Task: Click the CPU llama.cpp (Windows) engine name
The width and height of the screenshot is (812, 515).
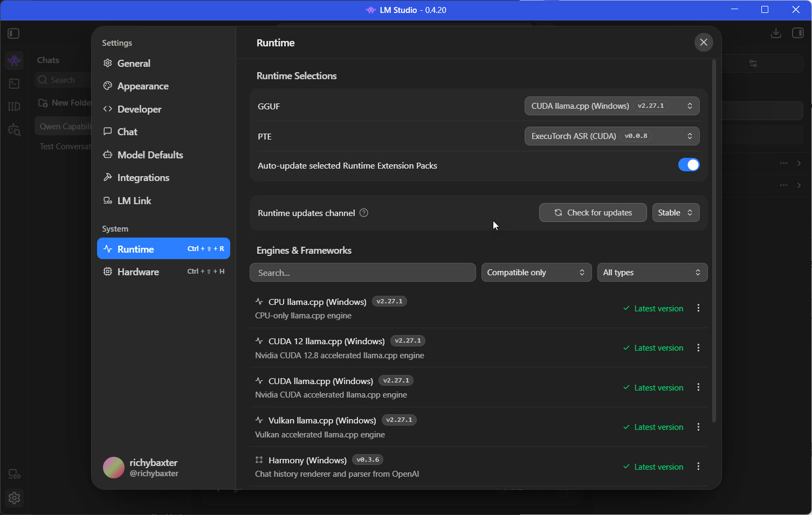Action: click(317, 302)
